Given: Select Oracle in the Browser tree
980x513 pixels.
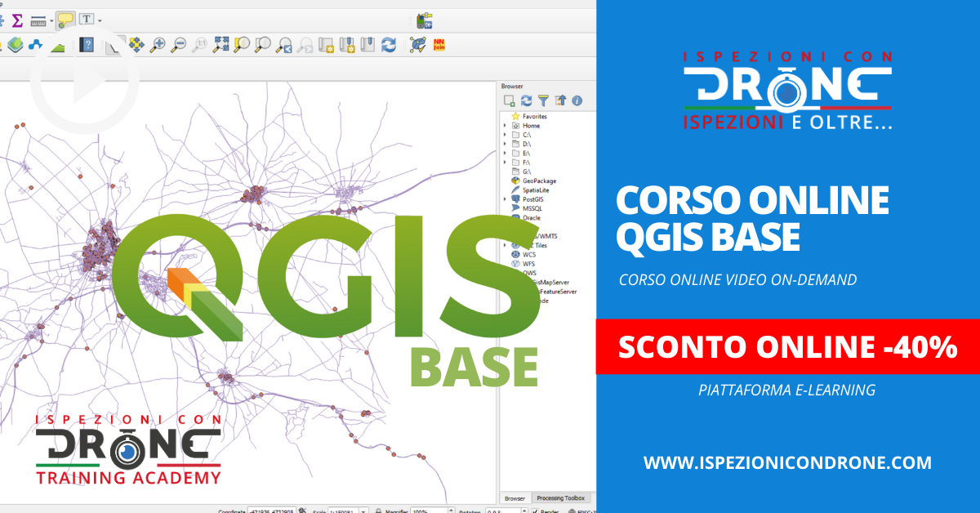Looking at the screenshot, I should point(531,217).
